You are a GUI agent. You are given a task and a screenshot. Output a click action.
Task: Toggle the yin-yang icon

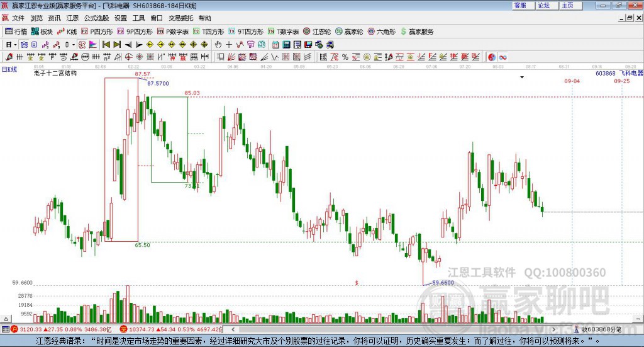tap(492, 57)
